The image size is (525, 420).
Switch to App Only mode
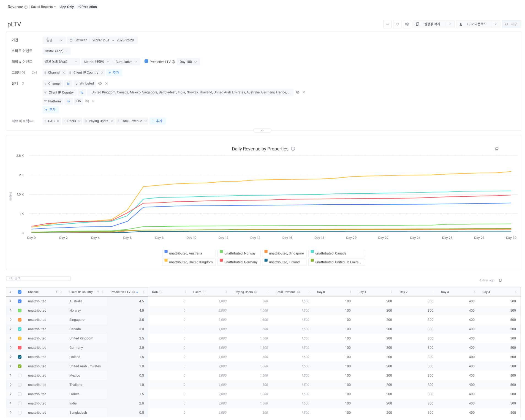click(67, 7)
